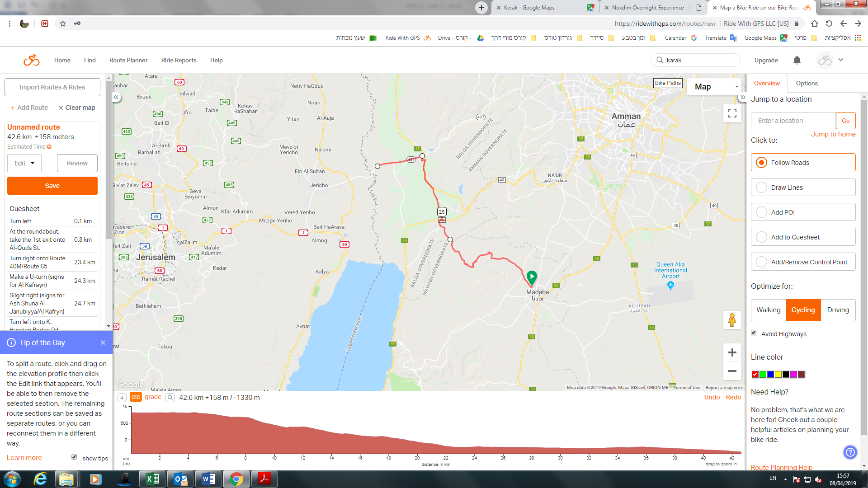
Task: Select the Street View pegman icon
Action: pyautogui.click(x=732, y=320)
